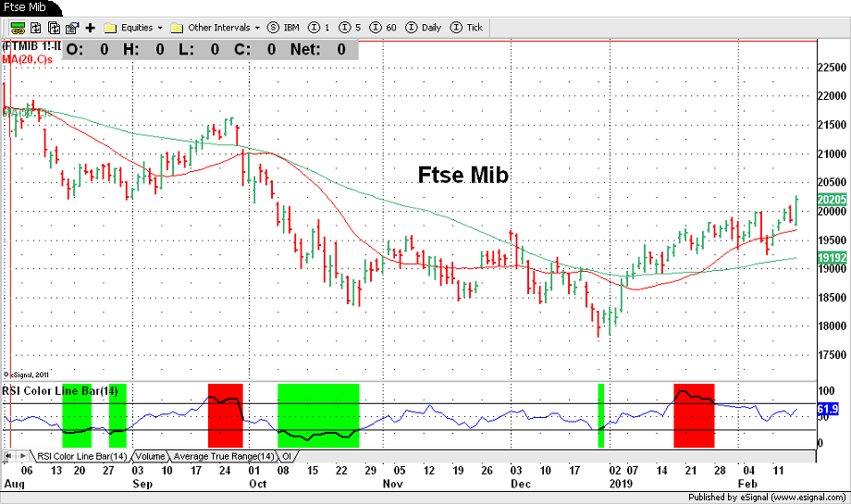The image size is (851, 504).
Task: Click the RSI Color Line Bar(14) pane label
Action: click(x=60, y=390)
